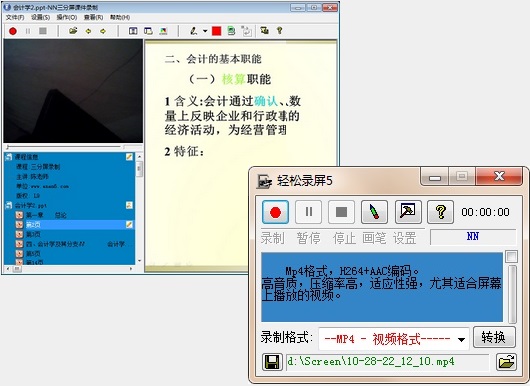This screenshot has width=530, height=386.
Task: Click the floppy disk save icon
Action: tap(272, 362)
